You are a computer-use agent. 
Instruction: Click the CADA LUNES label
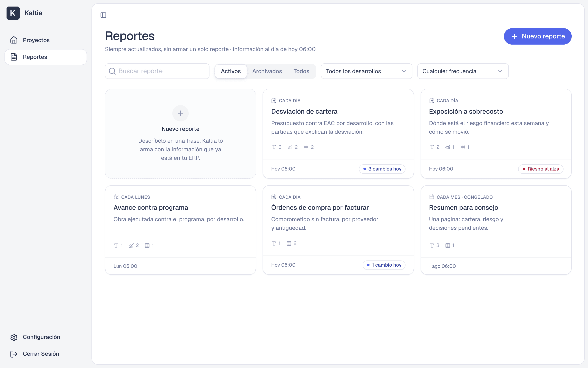[135, 197]
